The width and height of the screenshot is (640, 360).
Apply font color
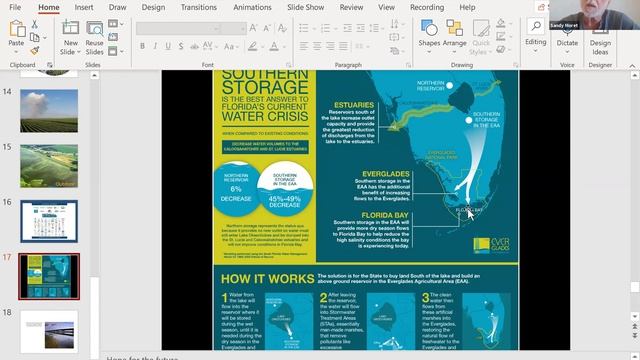(274, 47)
